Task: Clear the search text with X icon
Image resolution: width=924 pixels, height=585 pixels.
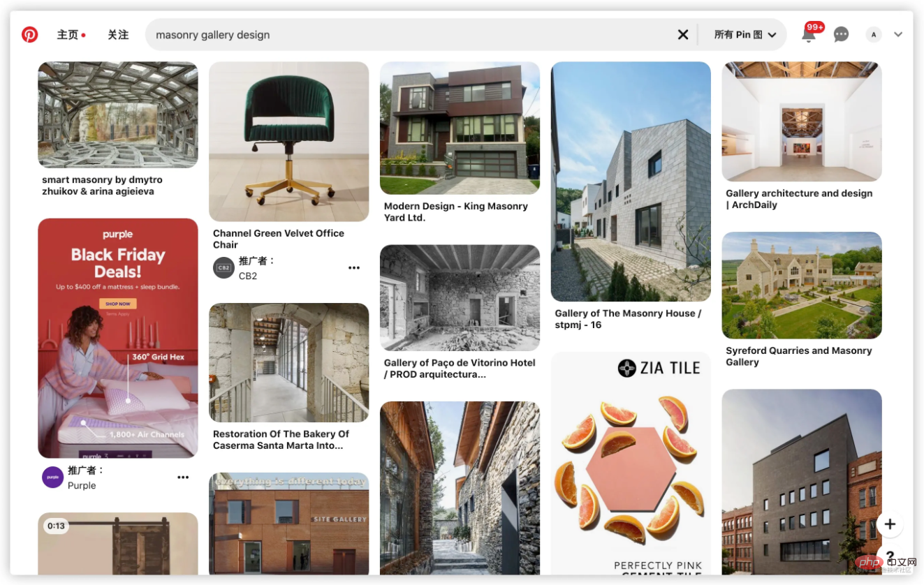Action: tap(683, 34)
